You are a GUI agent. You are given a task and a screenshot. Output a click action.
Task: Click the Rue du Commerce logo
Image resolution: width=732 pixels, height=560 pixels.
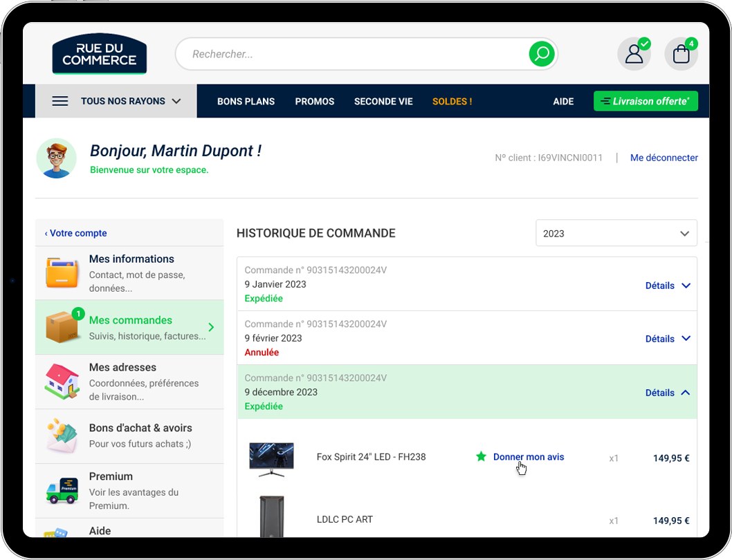pyautogui.click(x=99, y=54)
